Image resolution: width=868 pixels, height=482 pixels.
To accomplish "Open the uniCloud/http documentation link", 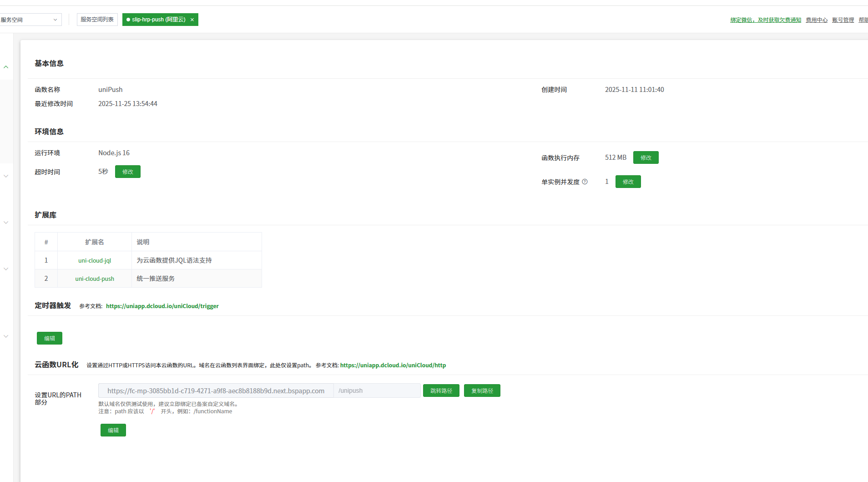I will coord(393,365).
